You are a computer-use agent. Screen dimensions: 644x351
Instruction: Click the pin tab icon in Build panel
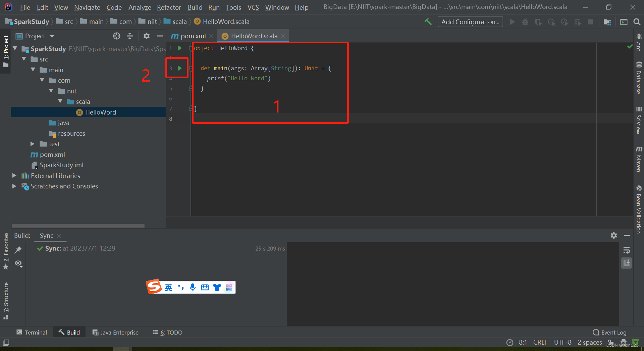[x=18, y=250]
